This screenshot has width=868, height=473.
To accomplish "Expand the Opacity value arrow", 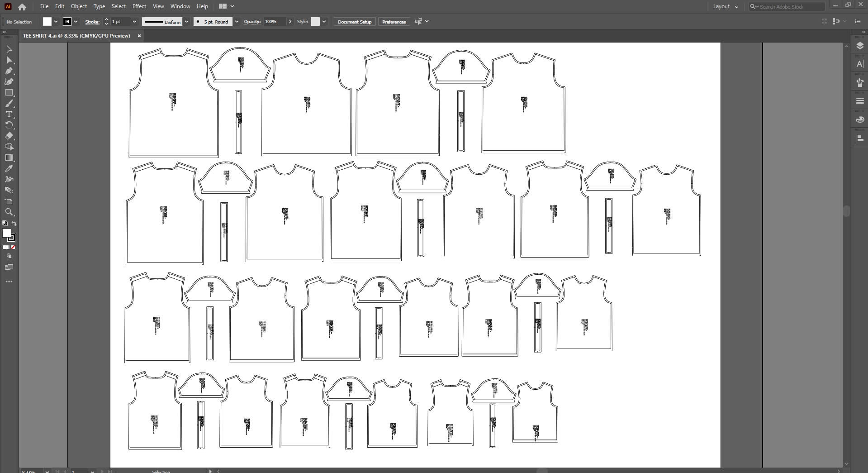I will (x=290, y=22).
